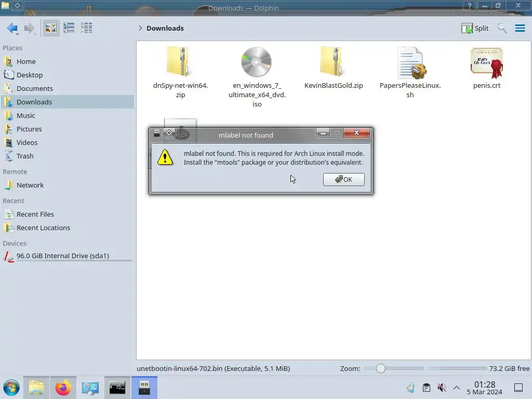Click the Downloads breadcrumb label
Screen dimensions: 532x399
(165, 28)
